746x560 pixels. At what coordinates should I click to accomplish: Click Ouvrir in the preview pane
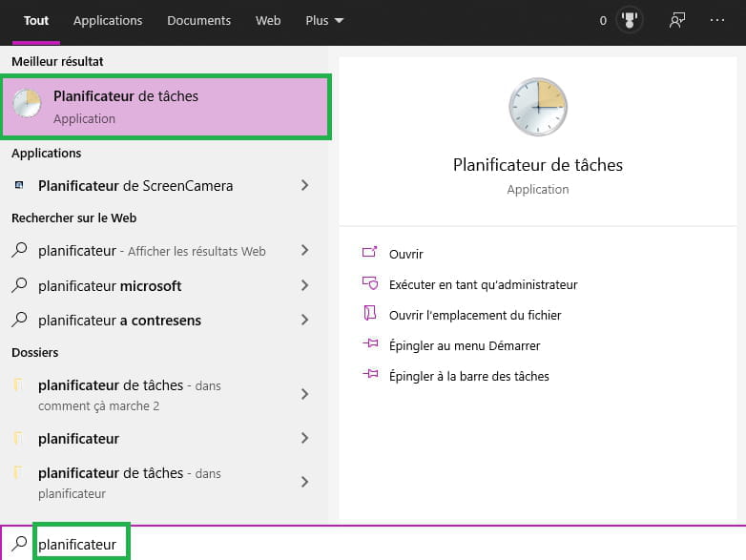click(x=405, y=254)
